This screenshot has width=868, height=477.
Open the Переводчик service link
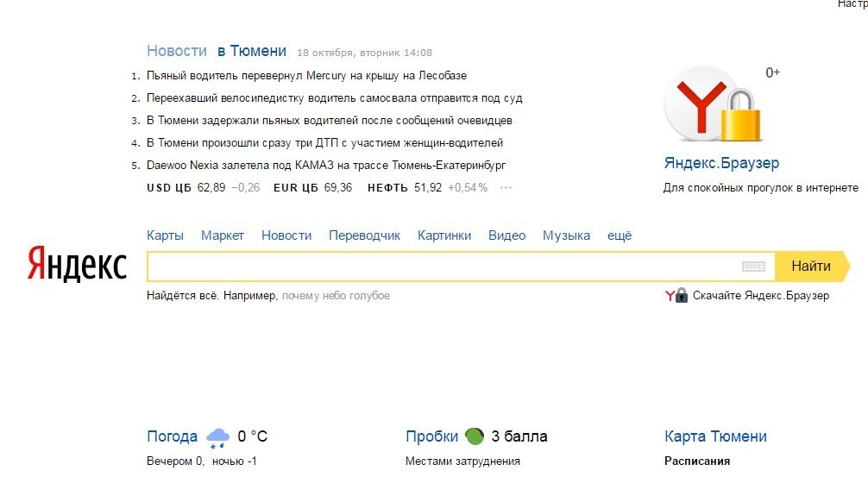click(365, 235)
